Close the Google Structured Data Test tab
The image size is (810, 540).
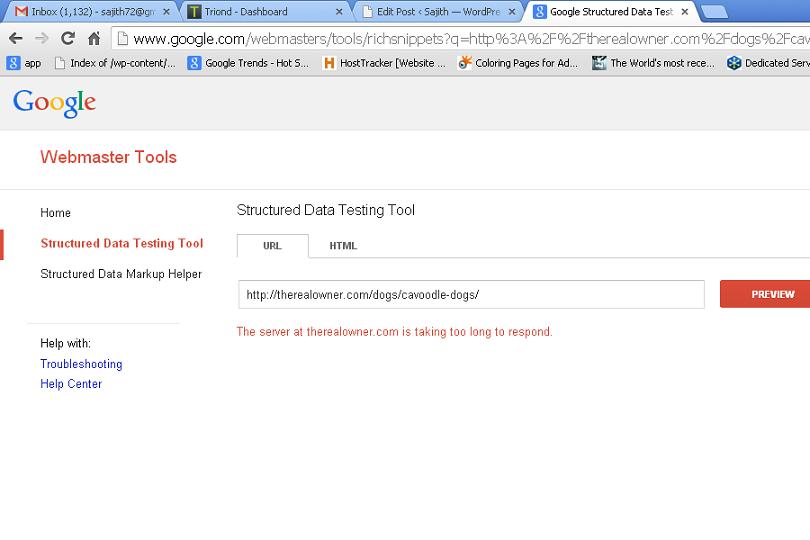coord(684,11)
